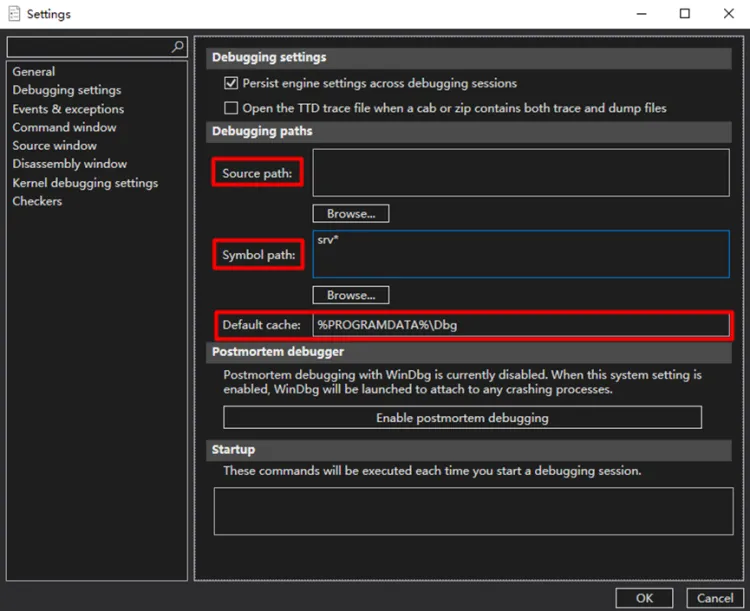
Task: Click the Source path label
Action: [257, 173]
